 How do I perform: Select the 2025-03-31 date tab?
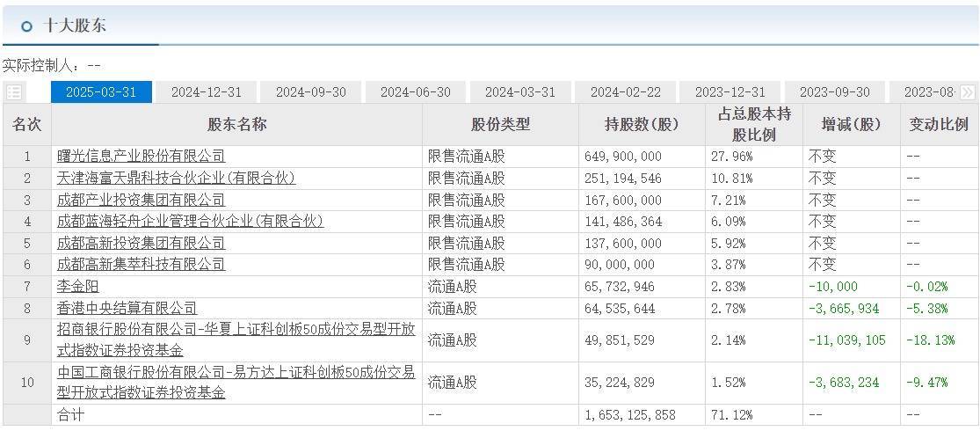click(x=100, y=92)
